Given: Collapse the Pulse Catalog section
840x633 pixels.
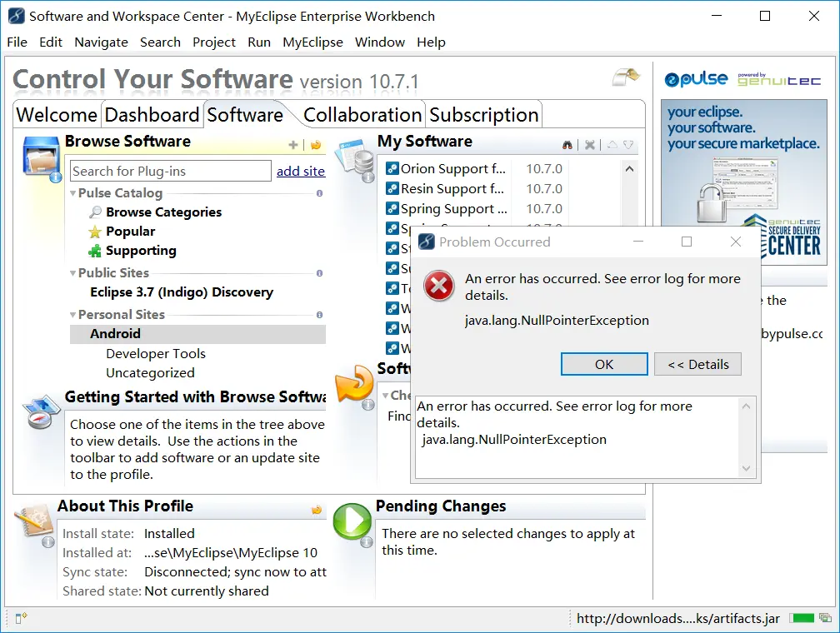Looking at the screenshot, I should pyautogui.click(x=72, y=193).
